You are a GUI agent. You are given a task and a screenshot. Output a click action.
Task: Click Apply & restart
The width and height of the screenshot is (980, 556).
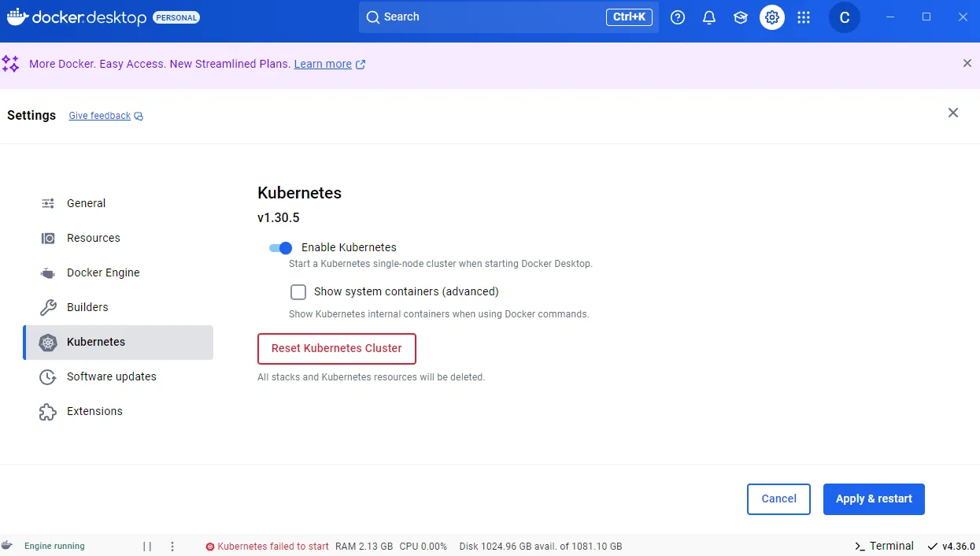[x=874, y=499]
